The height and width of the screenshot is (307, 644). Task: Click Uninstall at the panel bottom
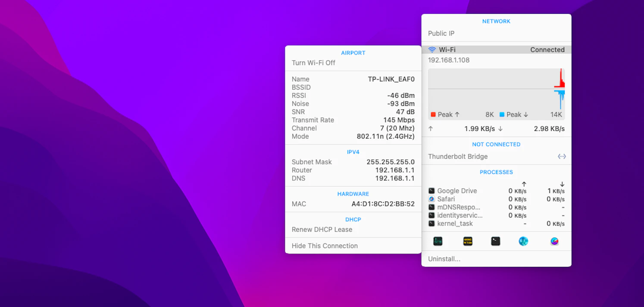(444, 259)
